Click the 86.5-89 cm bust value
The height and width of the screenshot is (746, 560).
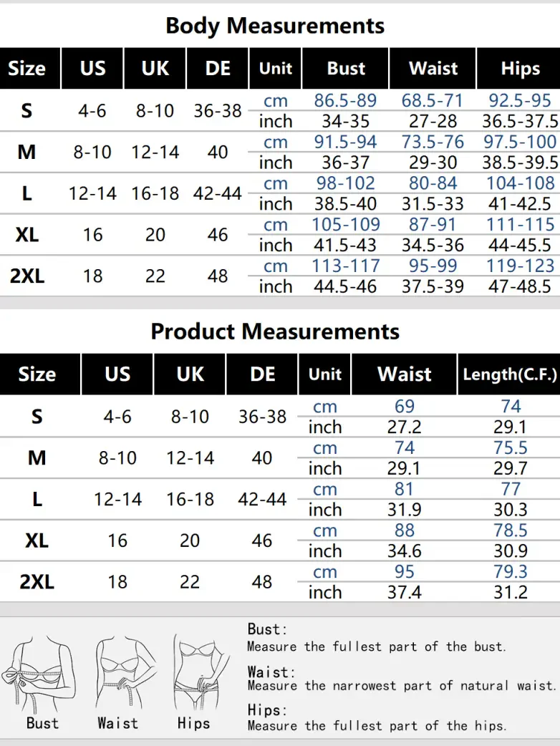pos(345,100)
